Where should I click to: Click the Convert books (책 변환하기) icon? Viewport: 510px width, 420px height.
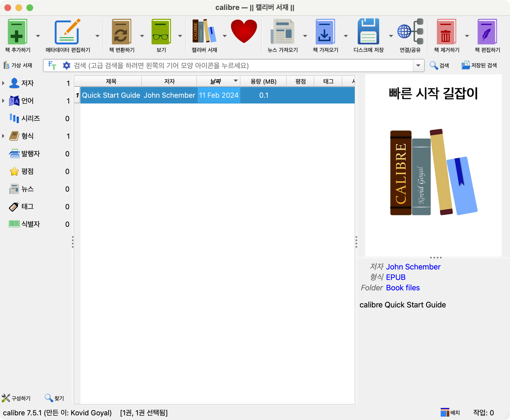click(121, 32)
